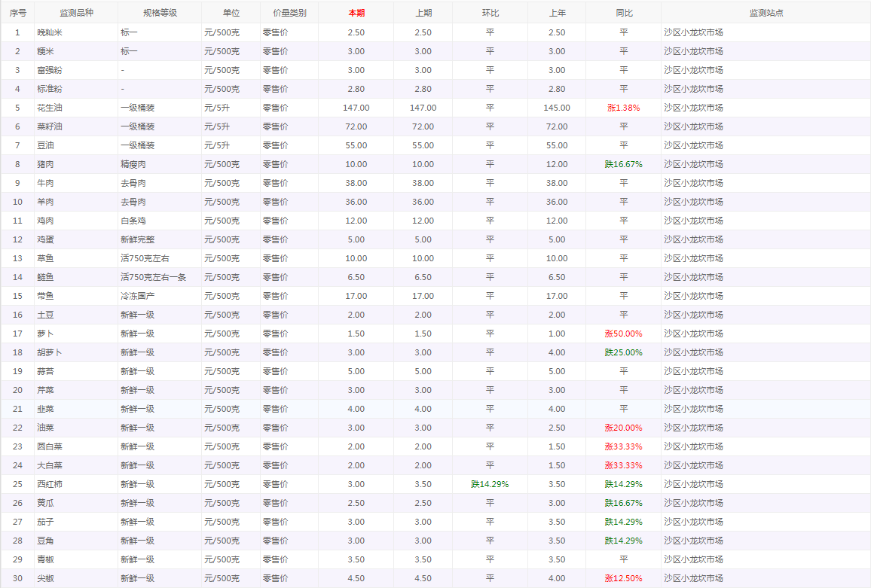Select the 鲢鱼 product cell

[x=76, y=278]
